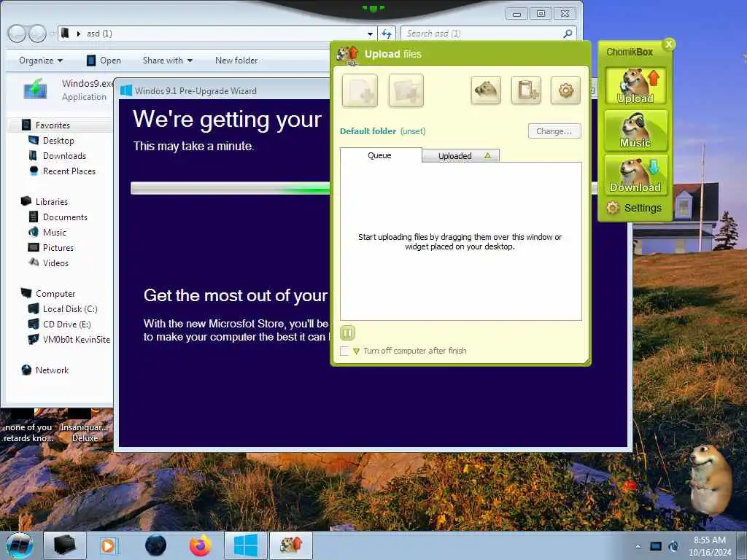
Task: Close the ChomikBox widget
Action: [x=669, y=44]
